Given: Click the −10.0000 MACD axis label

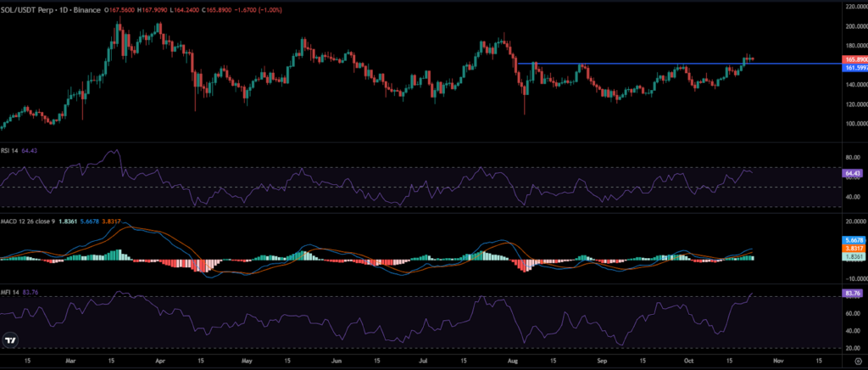Looking at the screenshot, I should click(854, 277).
